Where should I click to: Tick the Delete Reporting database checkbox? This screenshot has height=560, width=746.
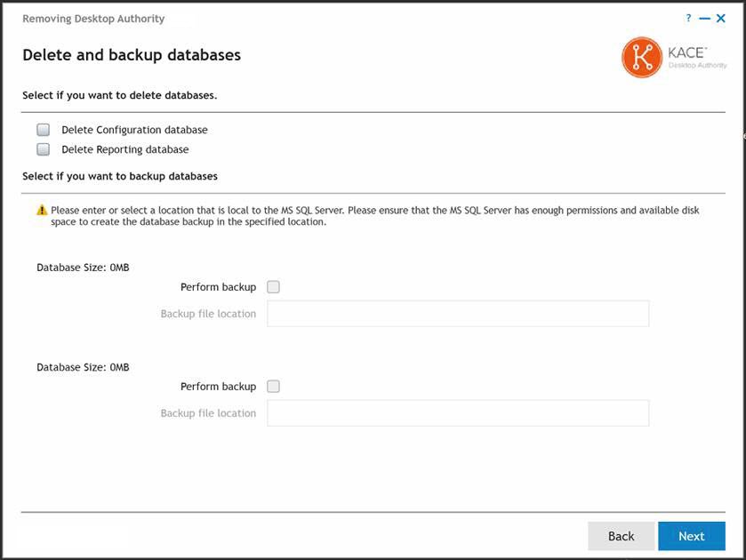pyautogui.click(x=44, y=149)
